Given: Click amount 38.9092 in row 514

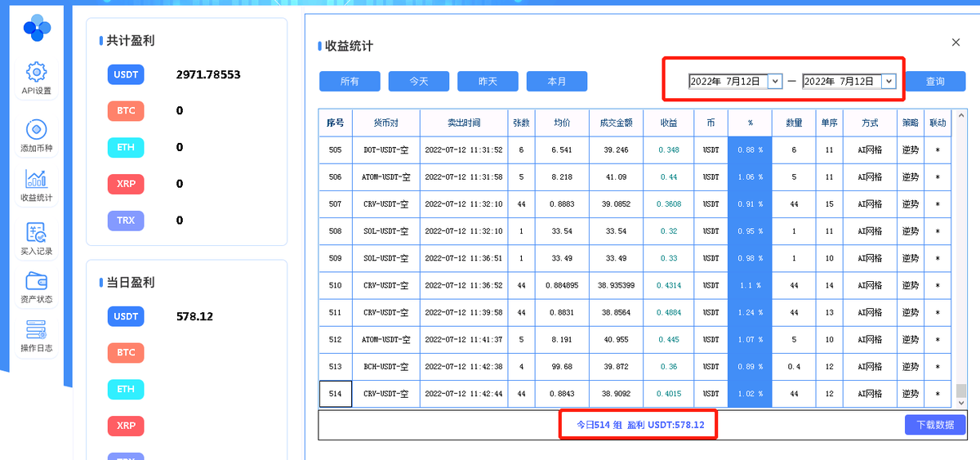Looking at the screenshot, I should (615, 394).
